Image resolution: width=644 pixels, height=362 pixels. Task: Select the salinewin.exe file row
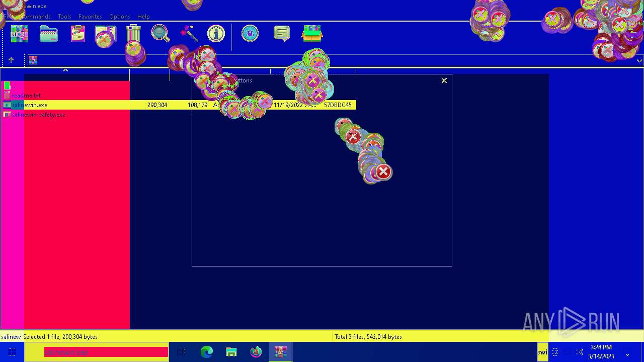178,105
